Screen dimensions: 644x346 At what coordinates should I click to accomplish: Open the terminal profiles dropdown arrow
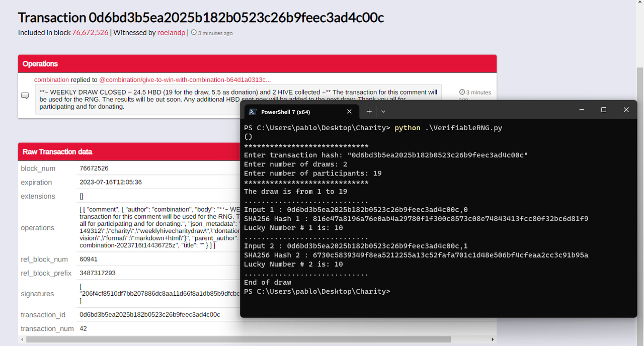pos(383,111)
